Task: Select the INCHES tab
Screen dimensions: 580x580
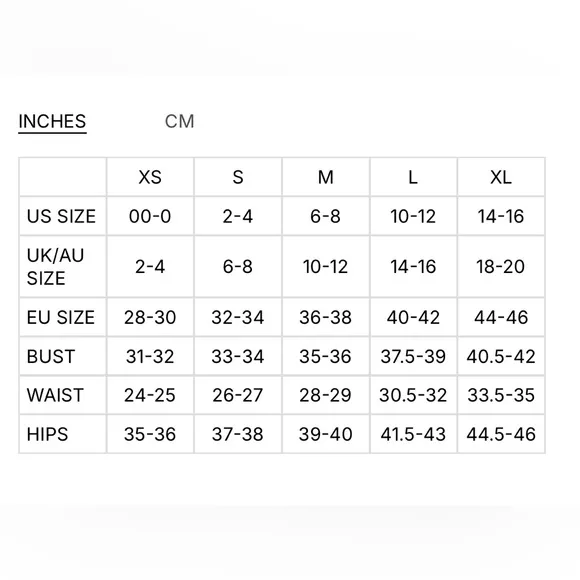Action: (52, 122)
